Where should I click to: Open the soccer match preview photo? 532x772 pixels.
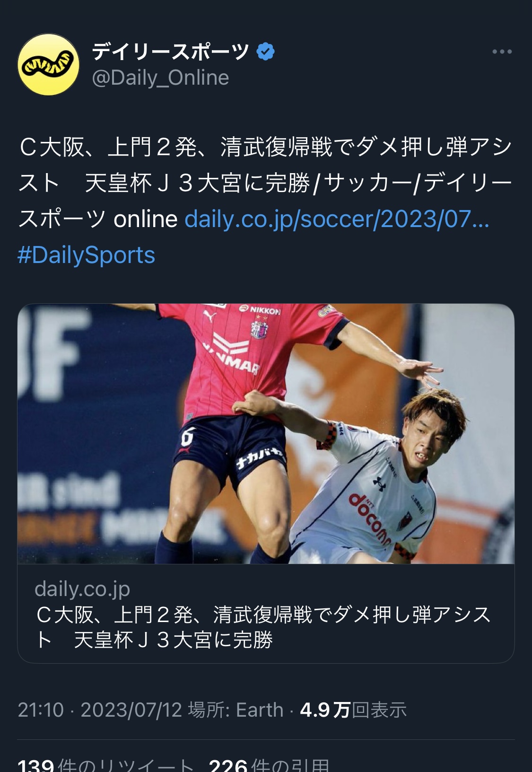[x=266, y=434]
